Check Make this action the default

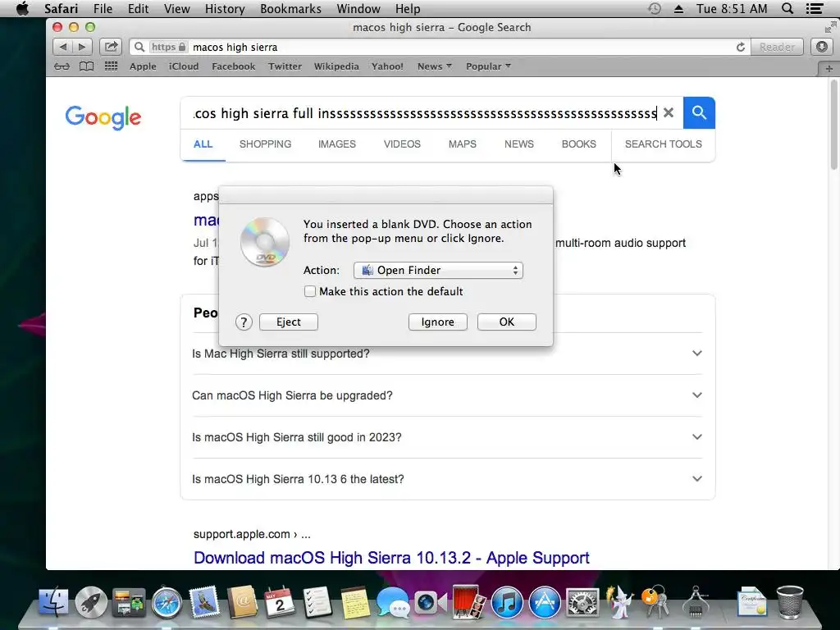tap(309, 291)
